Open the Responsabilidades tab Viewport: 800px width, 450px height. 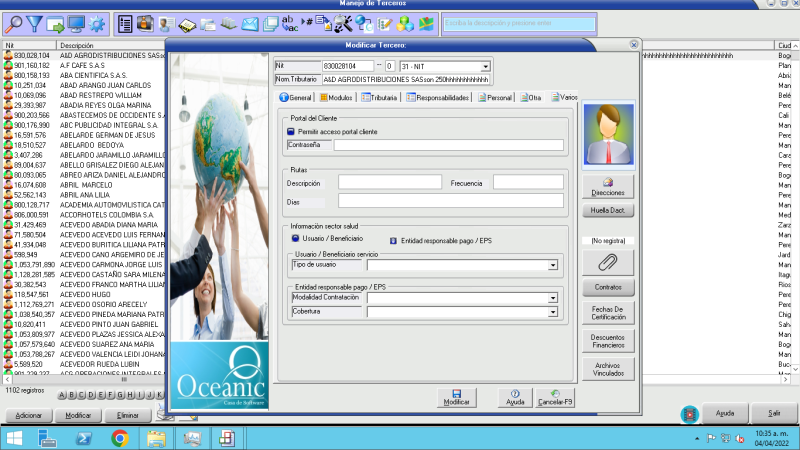[x=438, y=97]
